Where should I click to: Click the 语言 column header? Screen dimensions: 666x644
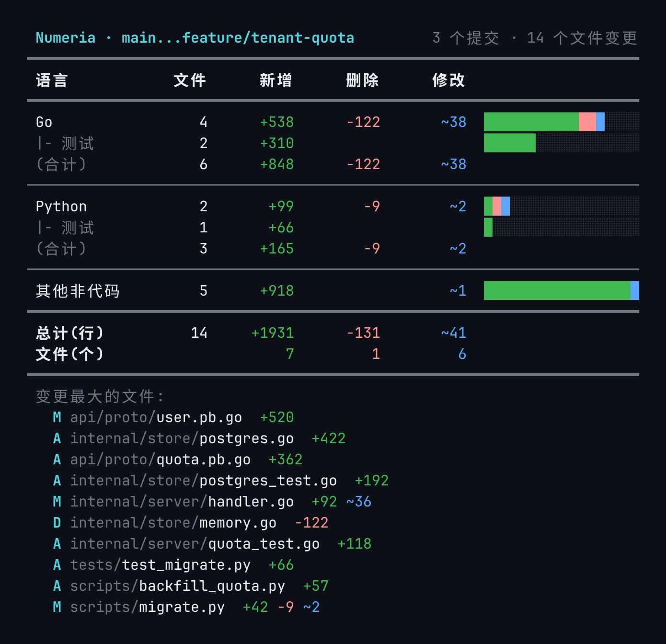tap(52, 80)
